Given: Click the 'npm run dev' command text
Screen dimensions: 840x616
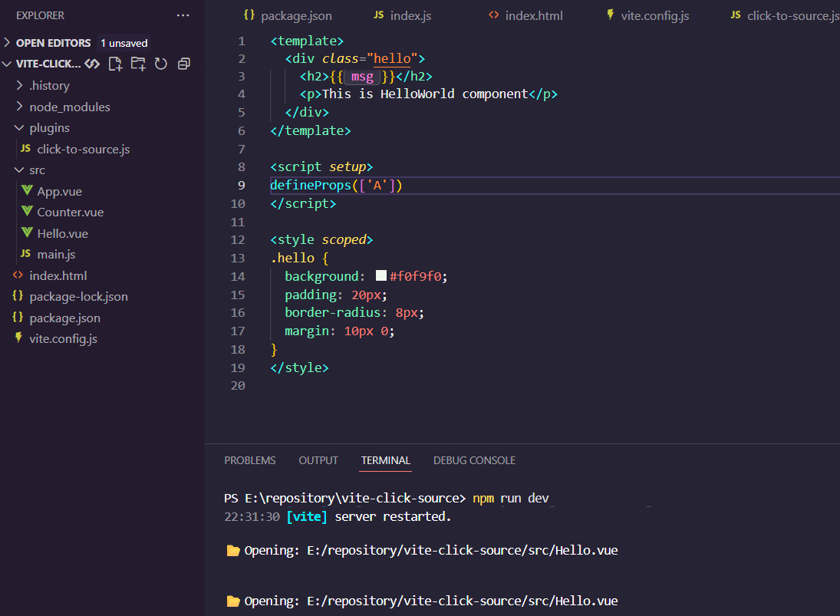Looking at the screenshot, I should pyautogui.click(x=511, y=499).
